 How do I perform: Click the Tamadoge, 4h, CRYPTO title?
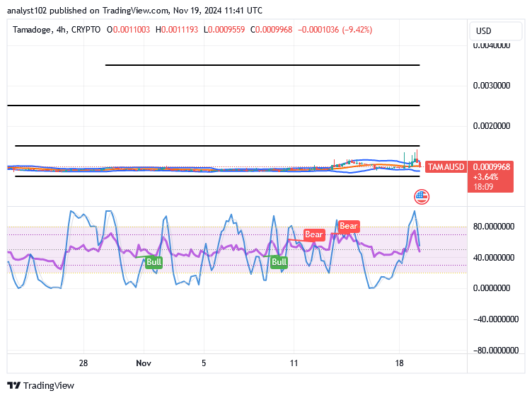coord(57,30)
